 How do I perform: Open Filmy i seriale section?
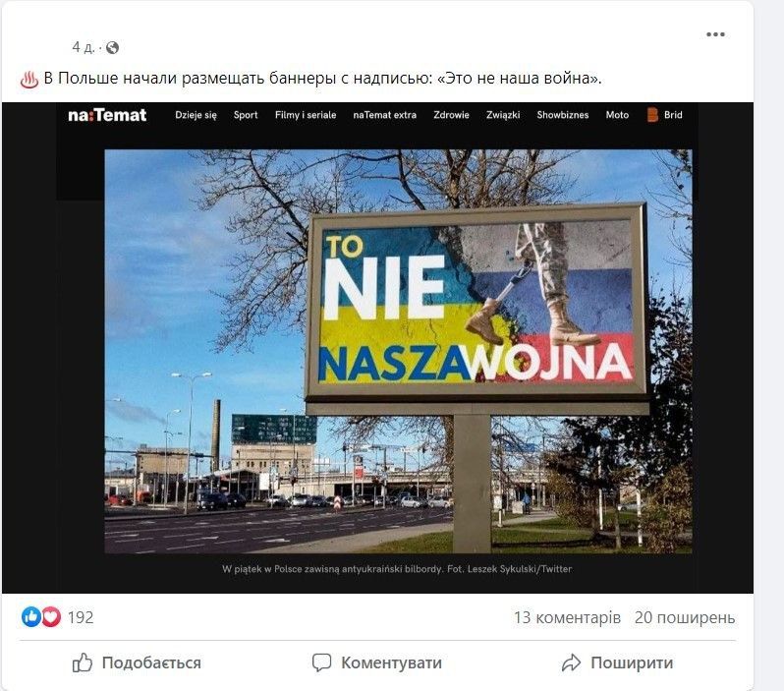(306, 115)
